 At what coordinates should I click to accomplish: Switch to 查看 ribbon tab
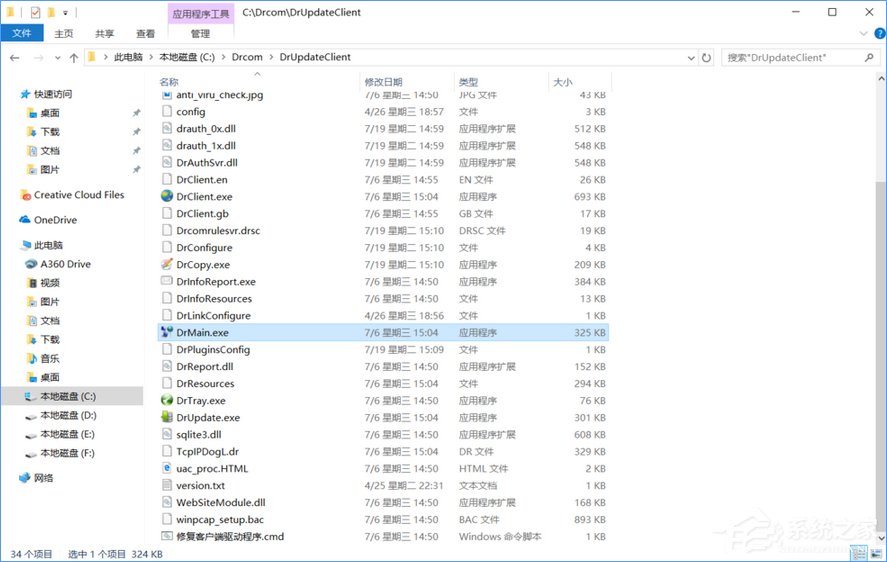[x=145, y=34]
